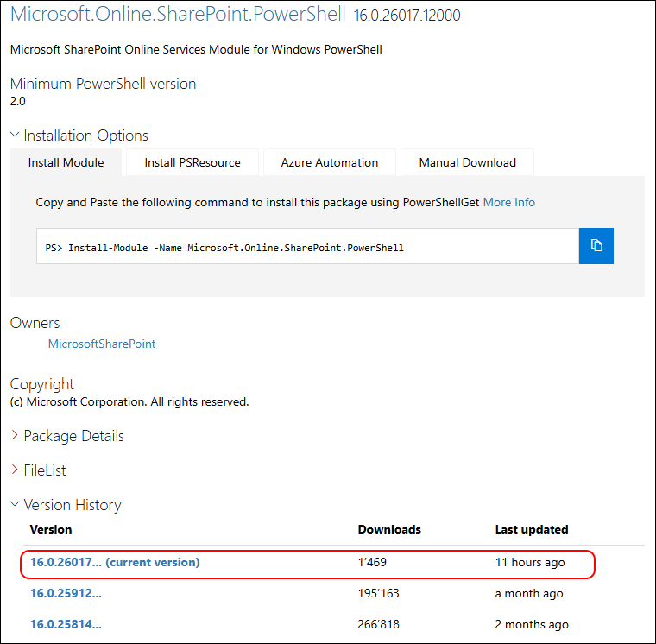This screenshot has width=656, height=644.
Task: Open the MicrosoftSharePoint owner link
Action: pyautogui.click(x=102, y=344)
